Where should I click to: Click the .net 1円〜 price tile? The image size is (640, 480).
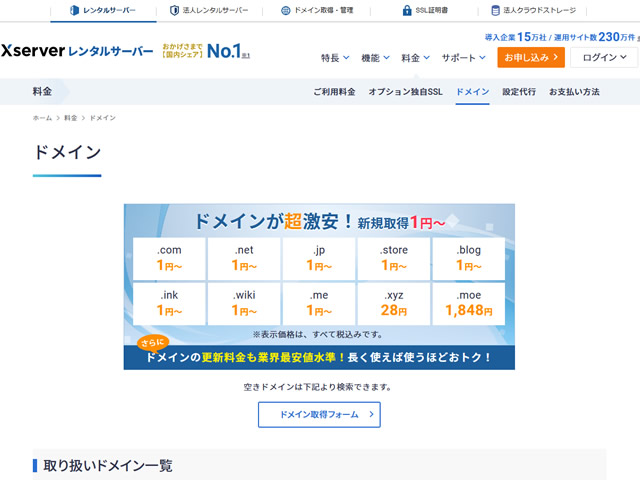pyautogui.click(x=244, y=258)
